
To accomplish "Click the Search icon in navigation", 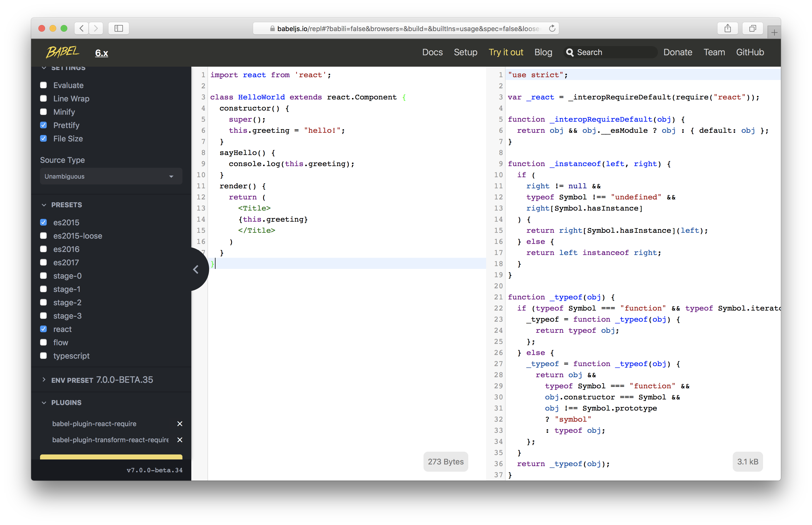I will tap(570, 52).
